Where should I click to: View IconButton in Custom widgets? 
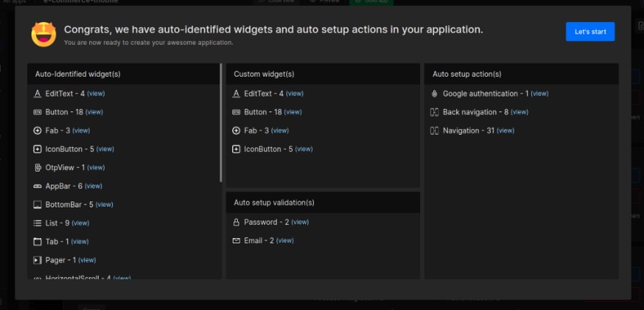click(304, 150)
